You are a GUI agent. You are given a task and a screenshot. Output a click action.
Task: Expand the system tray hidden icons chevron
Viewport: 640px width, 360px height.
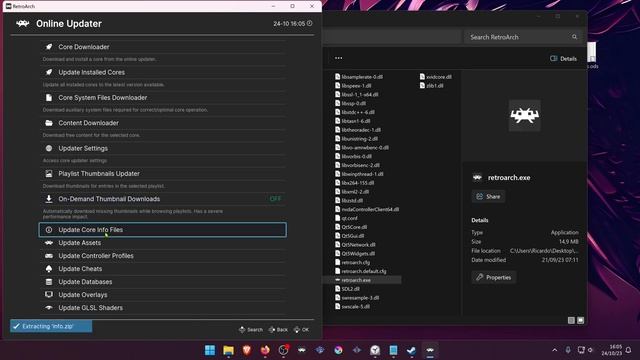pos(554,350)
